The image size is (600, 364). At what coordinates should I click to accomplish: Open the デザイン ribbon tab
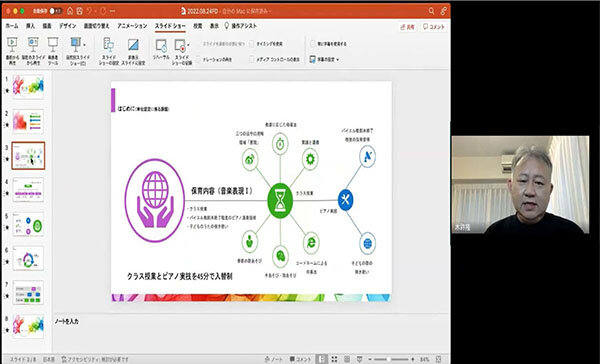coord(68,26)
